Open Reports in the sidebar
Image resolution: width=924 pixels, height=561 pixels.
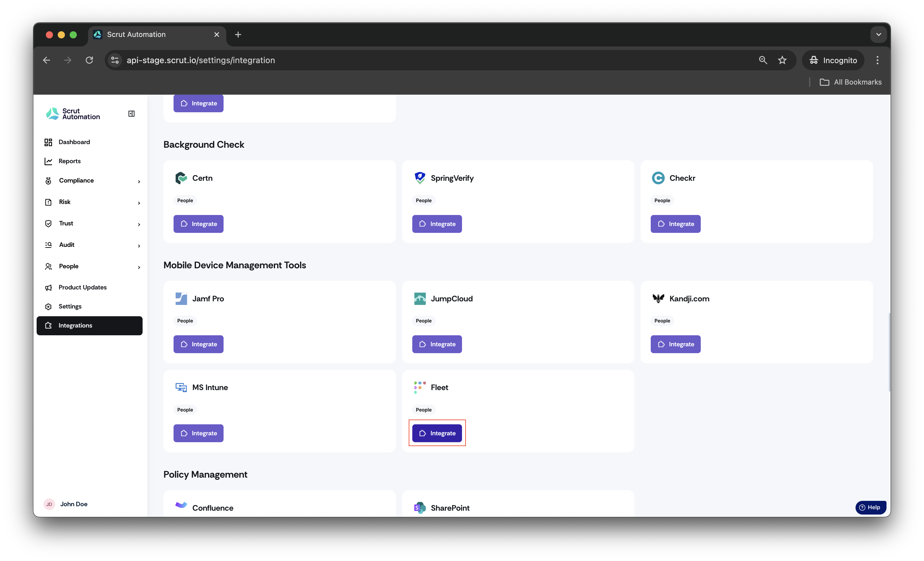(90, 161)
